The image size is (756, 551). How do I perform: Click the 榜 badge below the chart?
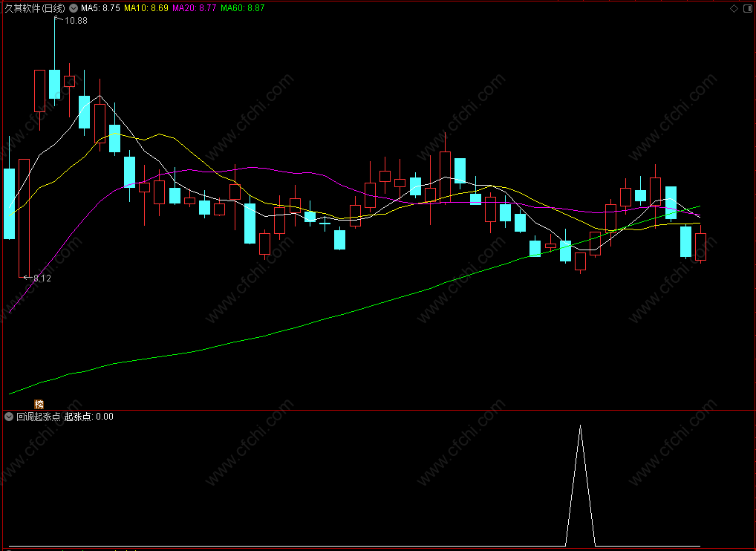(39, 404)
